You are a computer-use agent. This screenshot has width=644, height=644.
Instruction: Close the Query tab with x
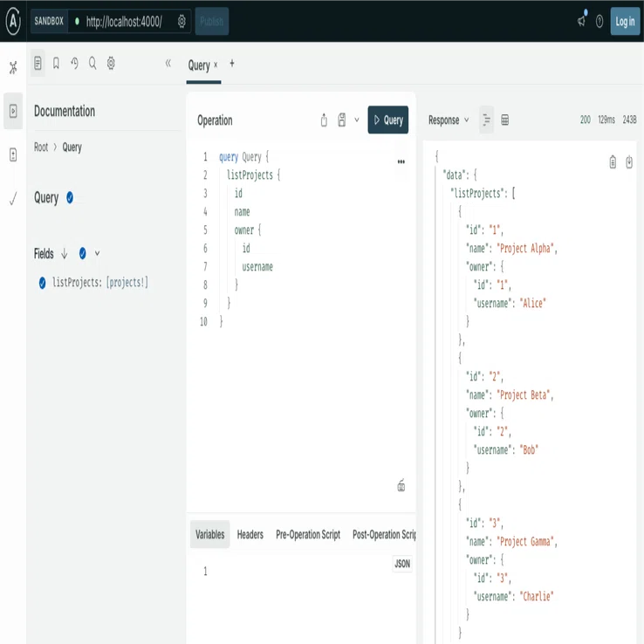pyautogui.click(x=216, y=65)
